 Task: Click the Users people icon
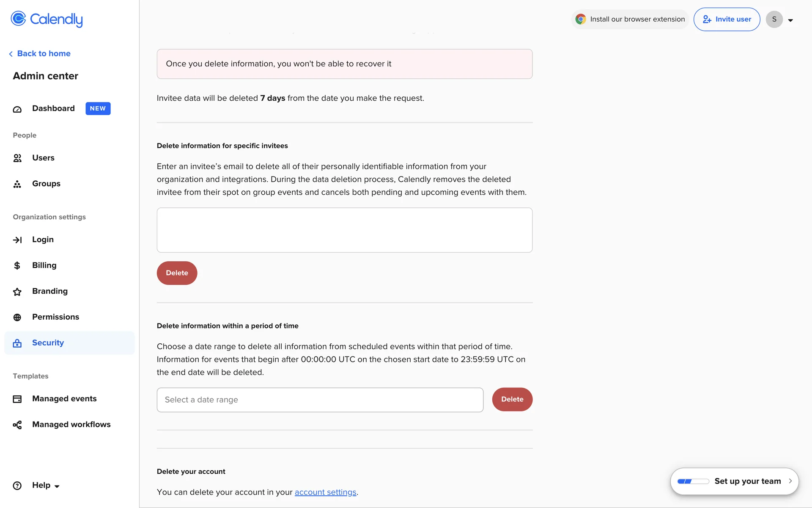click(17, 158)
